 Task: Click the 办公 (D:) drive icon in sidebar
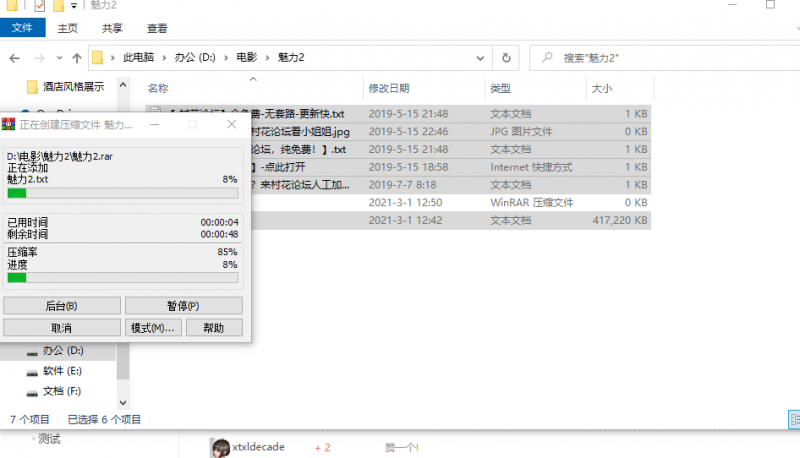[33, 351]
